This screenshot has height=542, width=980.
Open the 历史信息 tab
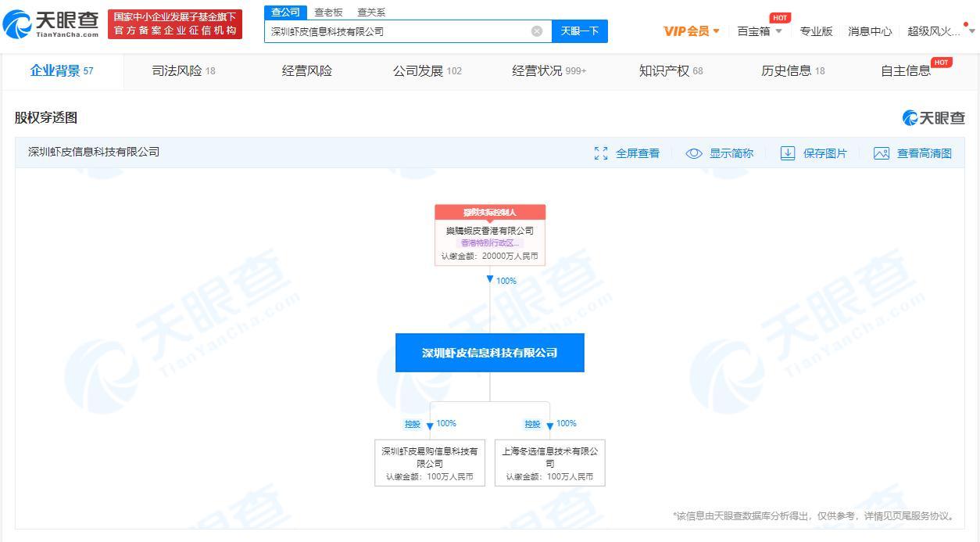[793, 71]
